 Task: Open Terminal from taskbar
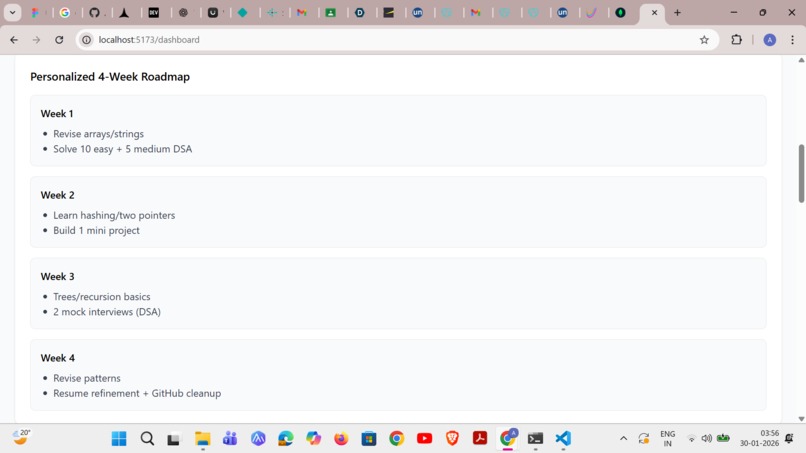[x=536, y=439]
